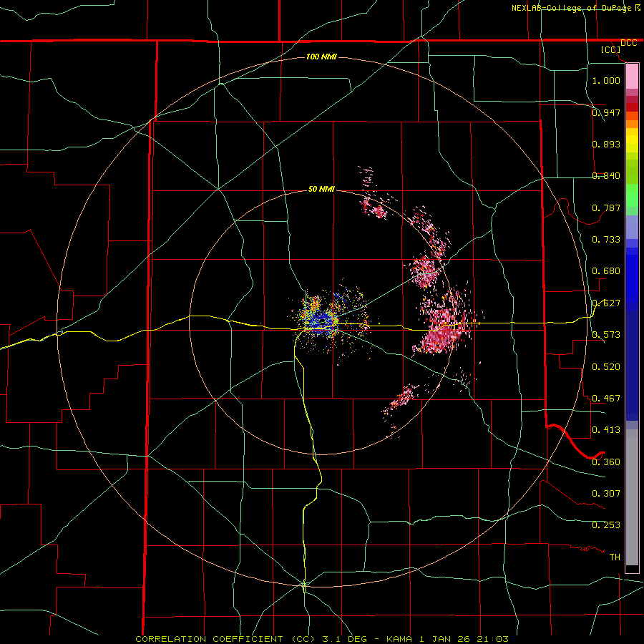Click the 0.253 value on the scale
This screenshot has height=644, width=644.
click(x=606, y=525)
